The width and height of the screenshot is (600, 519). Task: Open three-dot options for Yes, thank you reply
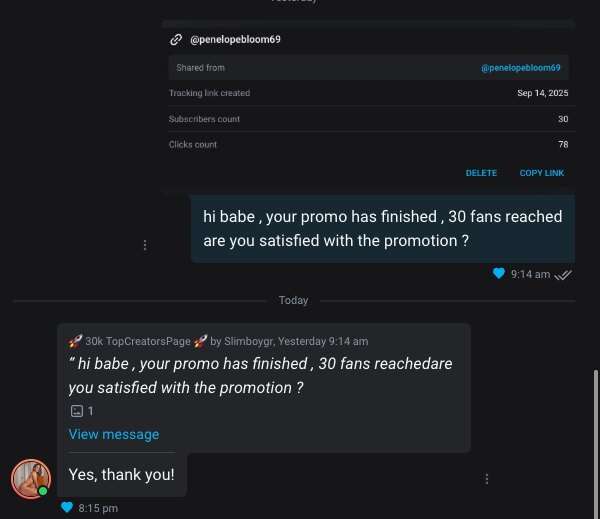[x=486, y=479]
